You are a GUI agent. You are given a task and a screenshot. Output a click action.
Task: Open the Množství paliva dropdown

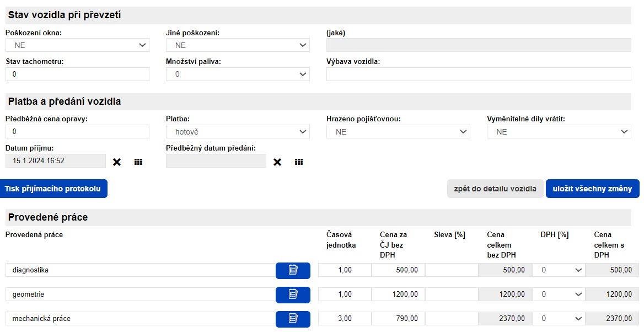(x=238, y=74)
